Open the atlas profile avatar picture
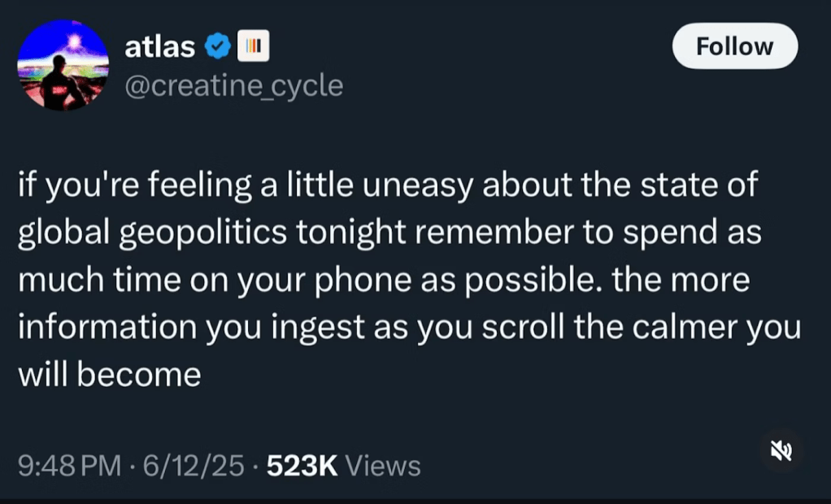This screenshot has height=504, width=831. tap(63, 65)
